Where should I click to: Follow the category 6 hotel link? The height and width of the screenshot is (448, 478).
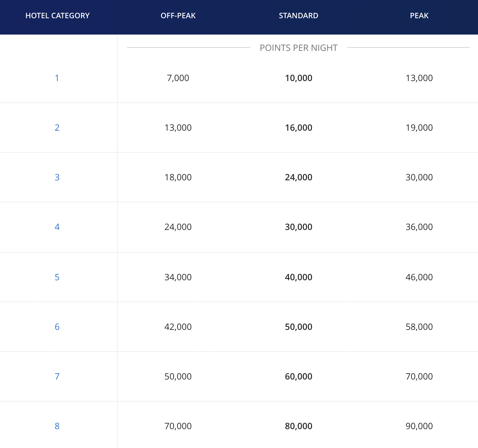point(57,327)
